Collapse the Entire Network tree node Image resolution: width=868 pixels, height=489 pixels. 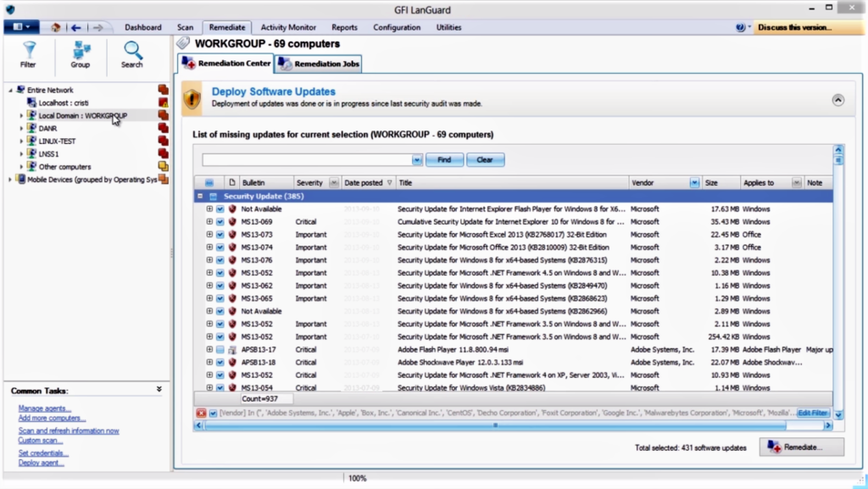[x=10, y=90]
